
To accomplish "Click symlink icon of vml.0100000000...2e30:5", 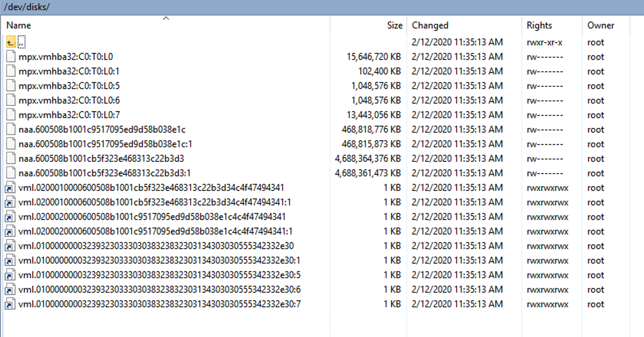I will pos(10,275).
